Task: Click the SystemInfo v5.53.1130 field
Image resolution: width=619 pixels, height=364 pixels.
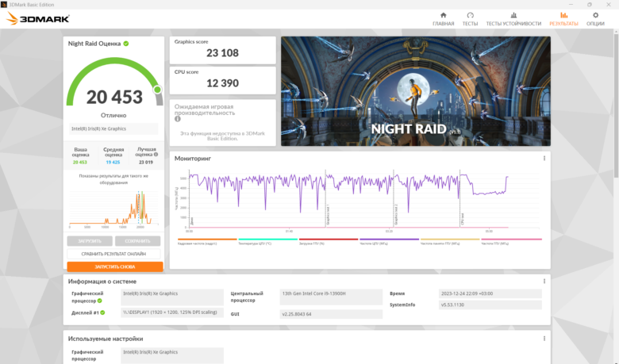Action: coord(490,305)
